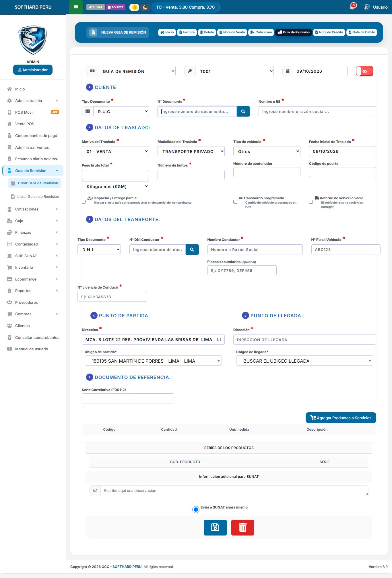
Task: Open Motivo del Traslado dropdown
Action: (115, 151)
